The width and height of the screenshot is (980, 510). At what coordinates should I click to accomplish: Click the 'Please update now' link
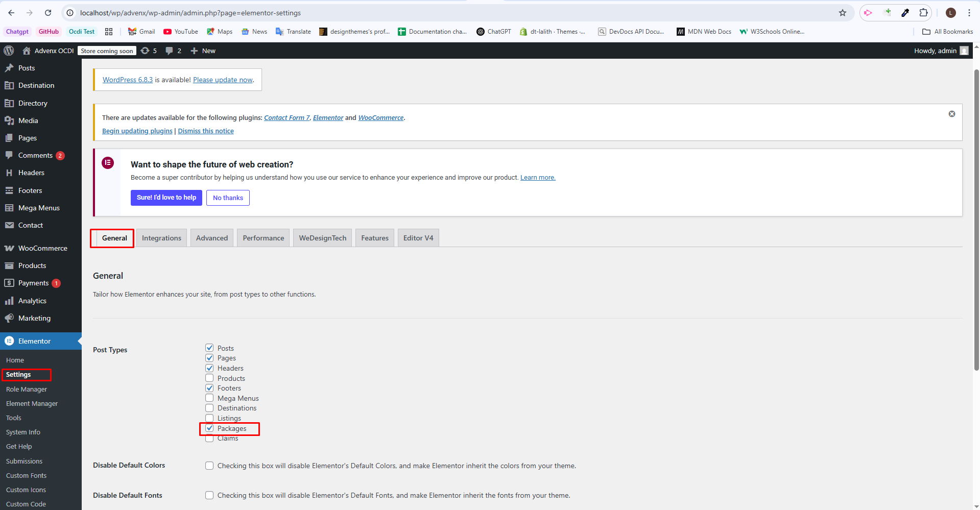coord(223,80)
